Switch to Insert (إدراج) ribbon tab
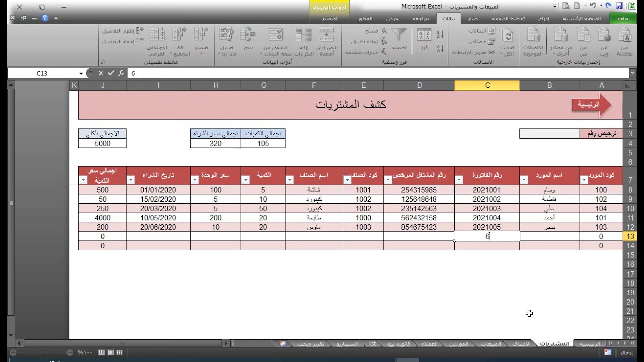Image resolution: width=644 pixels, height=362 pixels. click(x=543, y=18)
